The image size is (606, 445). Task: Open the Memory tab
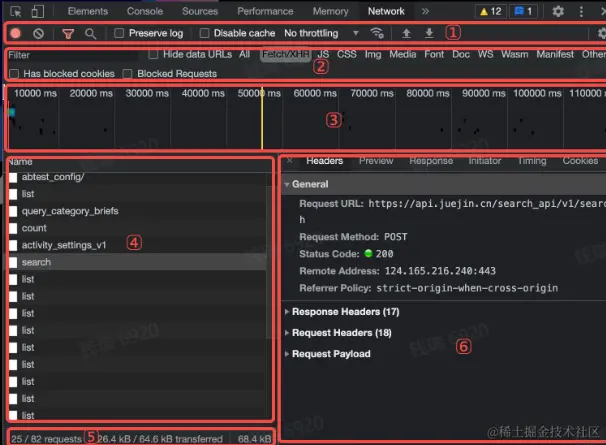(330, 11)
